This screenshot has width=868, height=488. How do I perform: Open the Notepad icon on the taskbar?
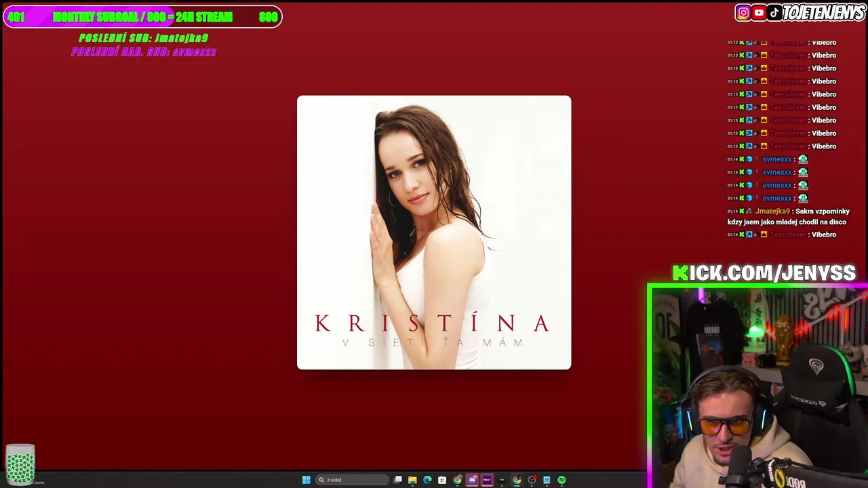click(x=547, y=480)
